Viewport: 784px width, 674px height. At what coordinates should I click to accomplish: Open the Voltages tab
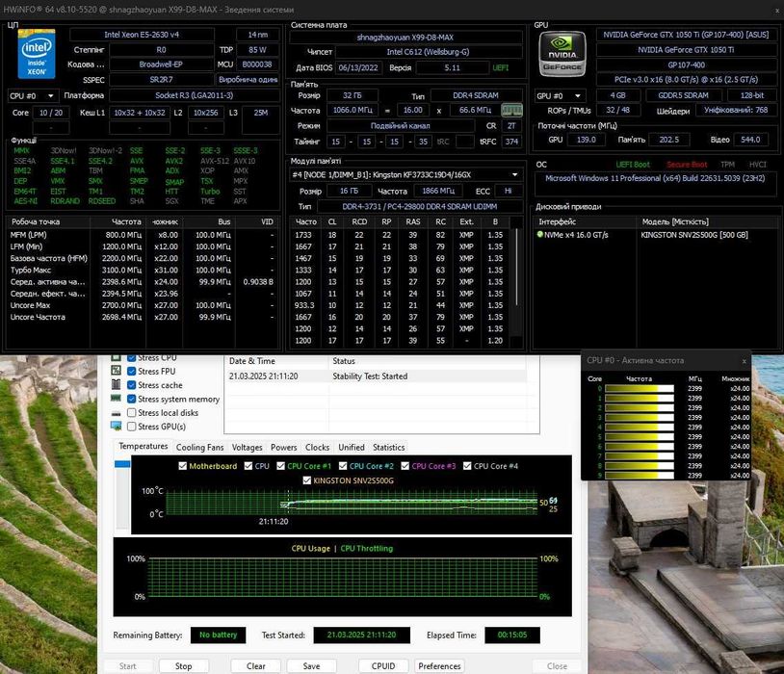click(x=247, y=448)
